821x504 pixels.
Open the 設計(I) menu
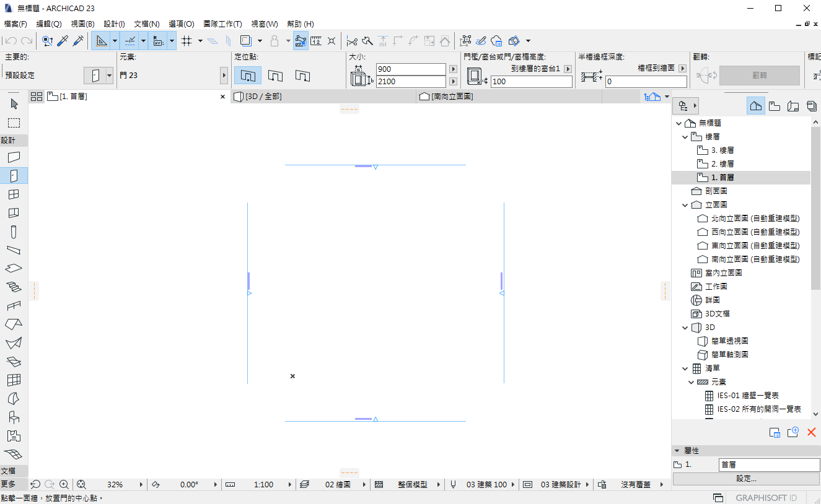[114, 24]
